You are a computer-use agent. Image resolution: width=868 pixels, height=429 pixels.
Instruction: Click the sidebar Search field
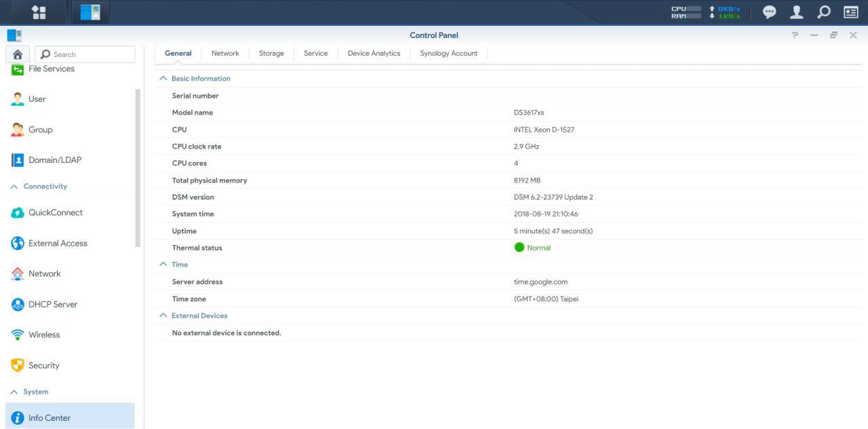tap(85, 54)
